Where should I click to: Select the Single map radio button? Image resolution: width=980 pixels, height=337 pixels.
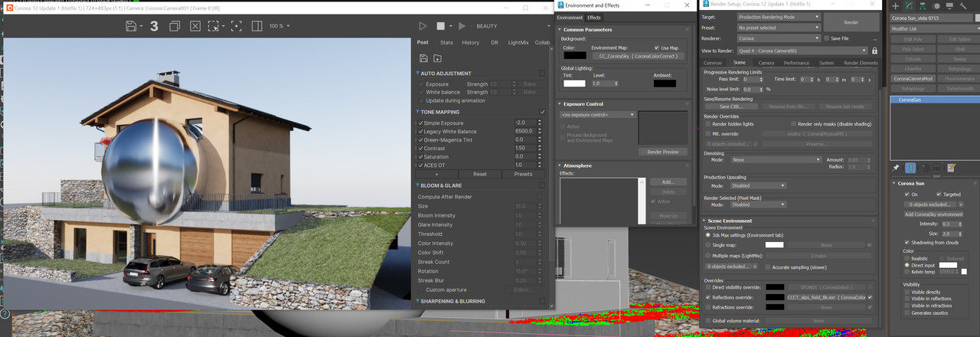click(708, 244)
